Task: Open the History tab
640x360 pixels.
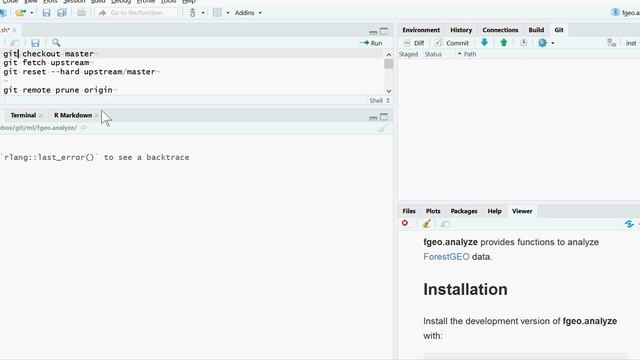Action: click(461, 30)
